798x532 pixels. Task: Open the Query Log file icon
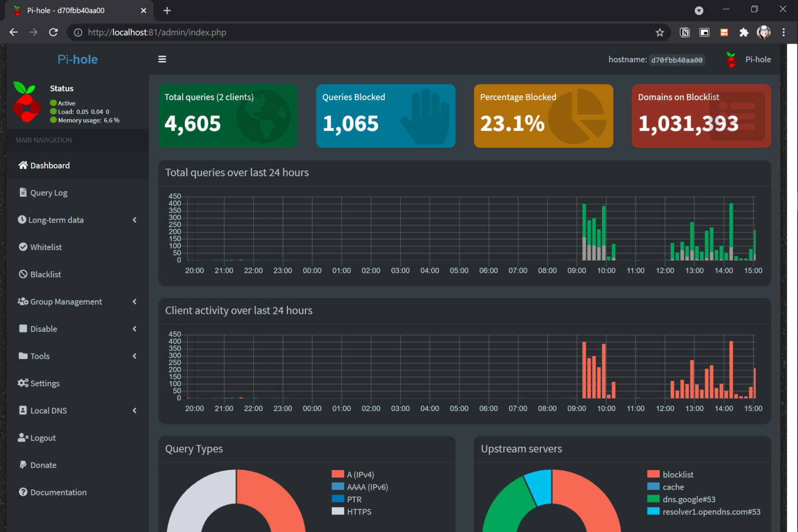pos(23,192)
